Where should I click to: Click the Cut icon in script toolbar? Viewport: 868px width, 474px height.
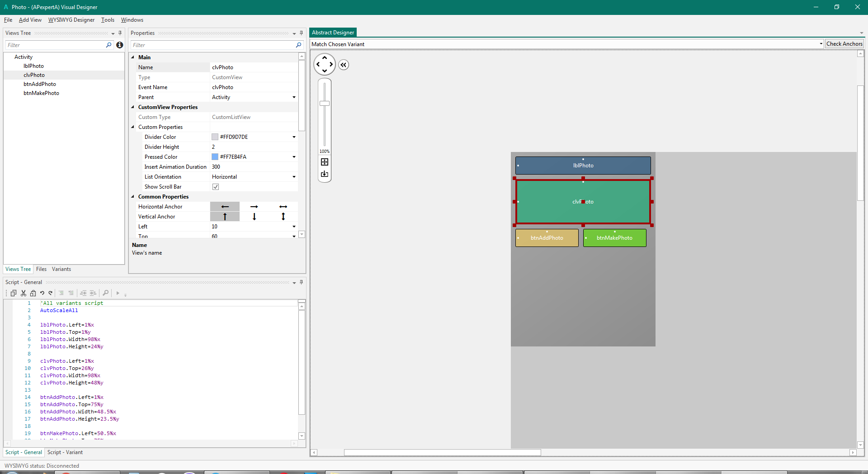(23, 293)
